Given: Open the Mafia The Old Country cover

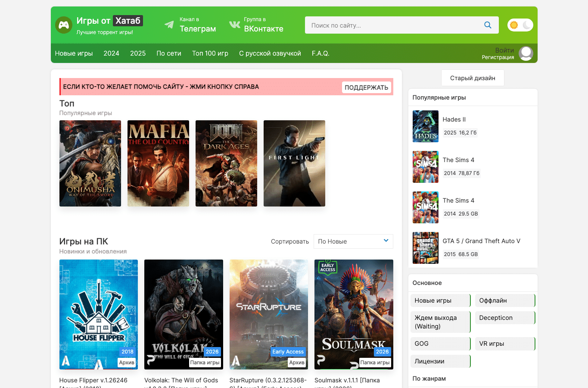Looking at the screenshot, I should click(x=158, y=163).
